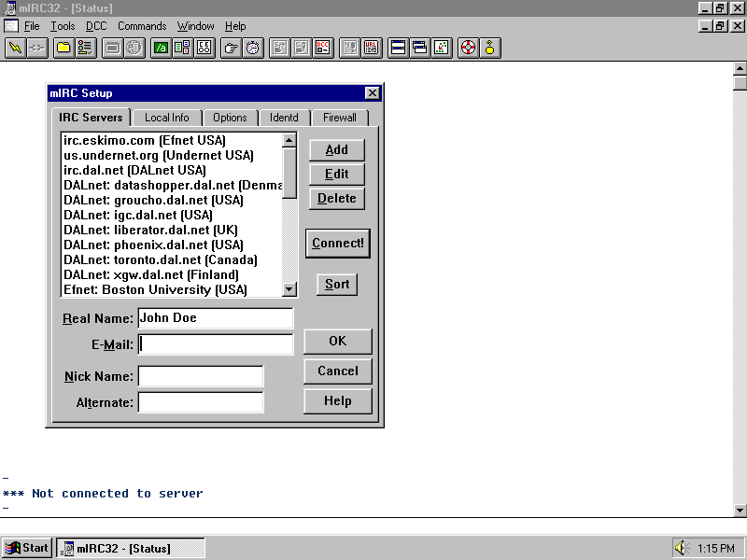
Task: Click the grayed DCC Chat icon
Action: [302, 49]
